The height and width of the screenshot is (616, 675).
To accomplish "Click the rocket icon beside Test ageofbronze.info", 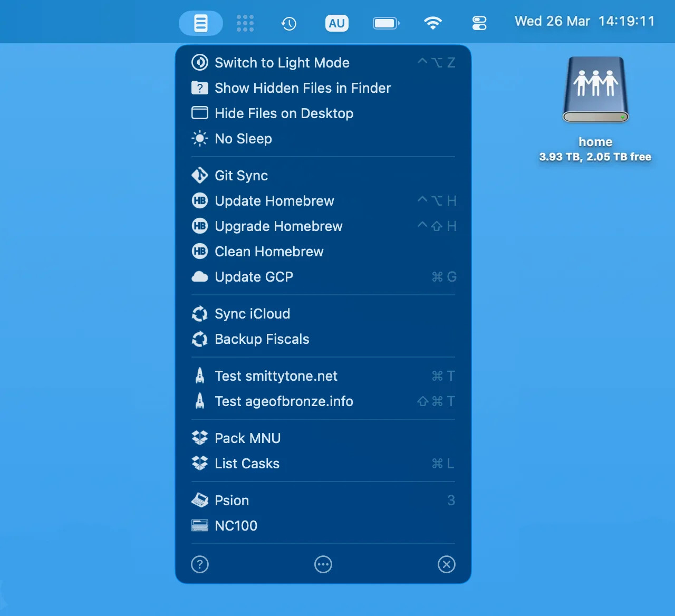I will (200, 401).
